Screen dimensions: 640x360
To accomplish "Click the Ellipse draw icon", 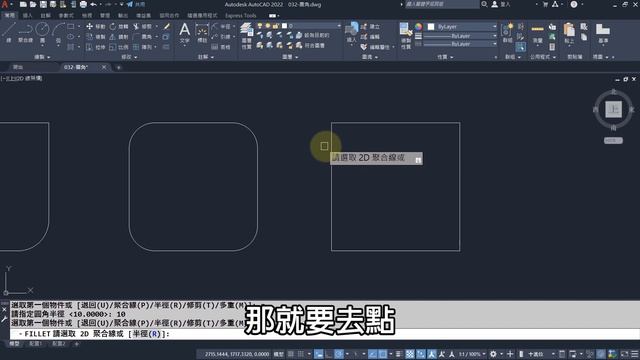I will (71, 37).
